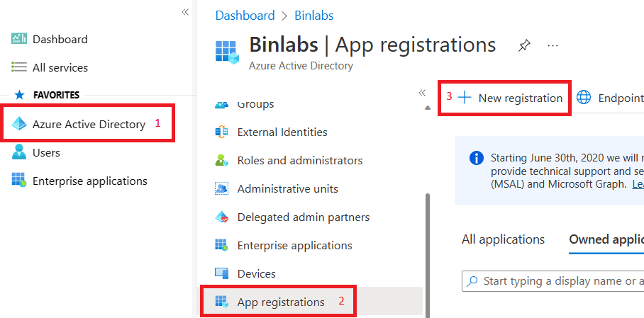644x318 pixels.
Task: Open Delegated admin partners item
Action: click(x=303, y=217)
